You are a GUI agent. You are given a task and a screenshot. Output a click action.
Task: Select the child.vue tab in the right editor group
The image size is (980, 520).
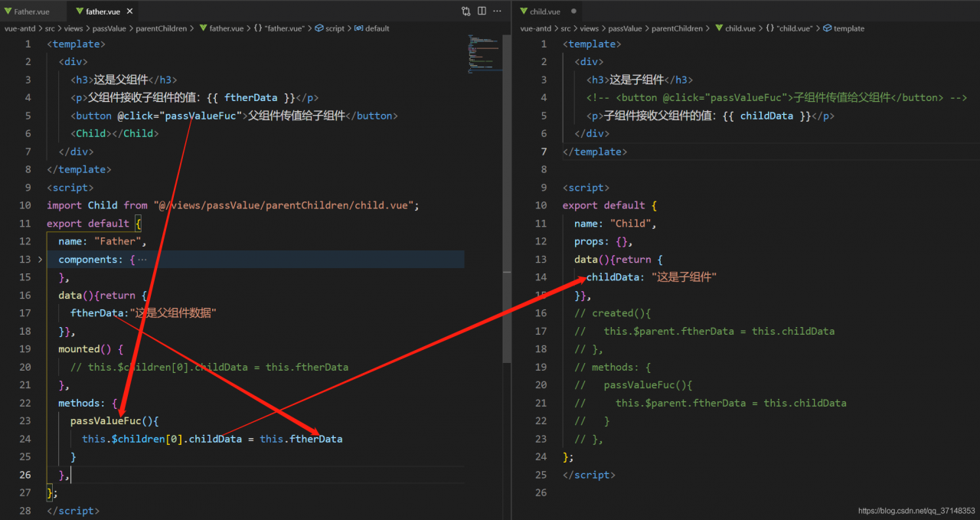(x=544, y=11)
